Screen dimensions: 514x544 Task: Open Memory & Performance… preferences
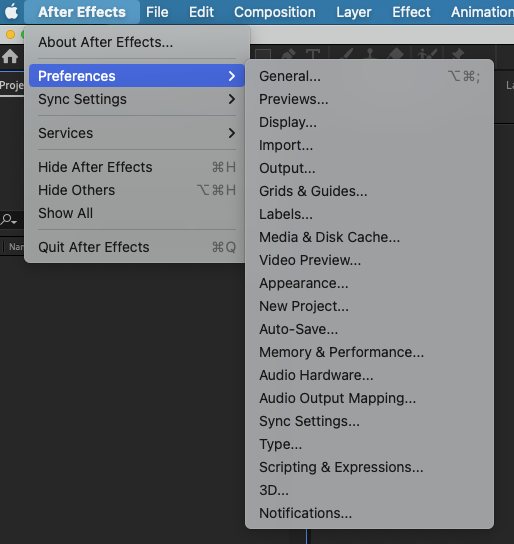point(369,352)
